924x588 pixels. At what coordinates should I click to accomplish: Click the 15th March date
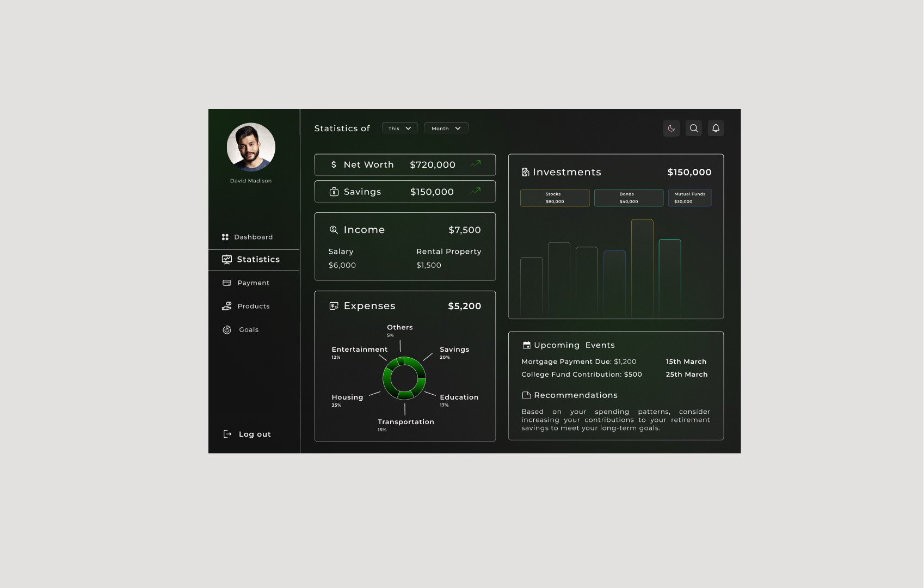(686, 362)
